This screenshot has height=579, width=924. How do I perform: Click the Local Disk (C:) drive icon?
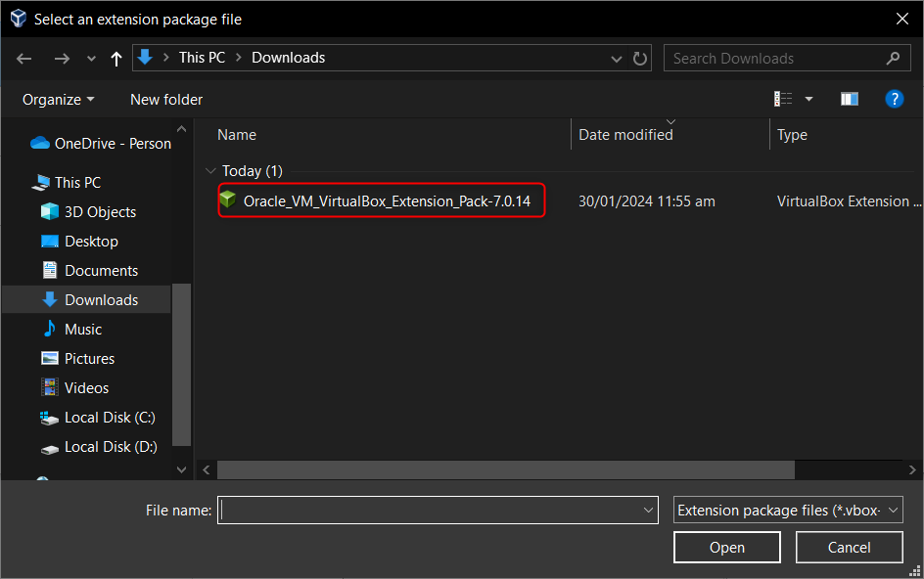tap(49, 419)
